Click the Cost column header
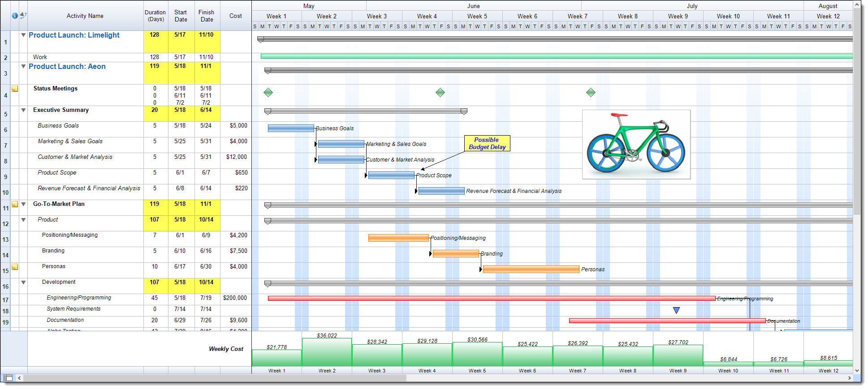This screenshot has width=868, height=389. pos(235,16)
